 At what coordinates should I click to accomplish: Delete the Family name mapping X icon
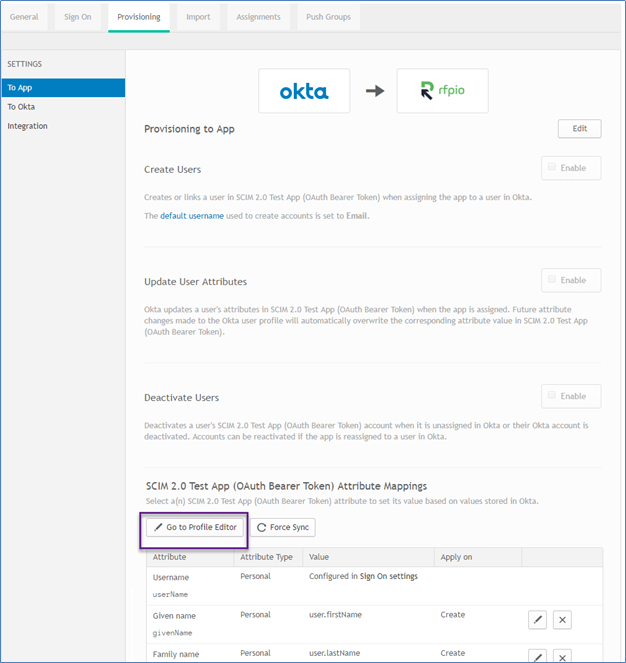coord(562,657)
